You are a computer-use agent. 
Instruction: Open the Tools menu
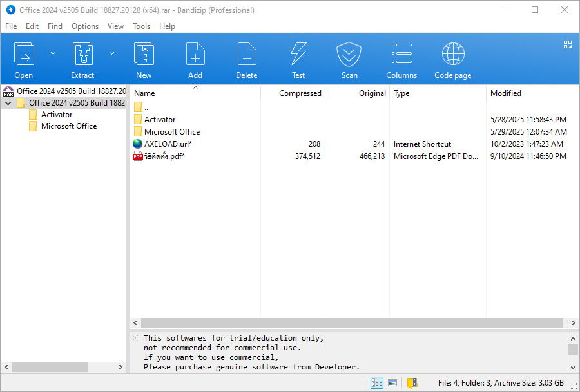pos(141,26)
